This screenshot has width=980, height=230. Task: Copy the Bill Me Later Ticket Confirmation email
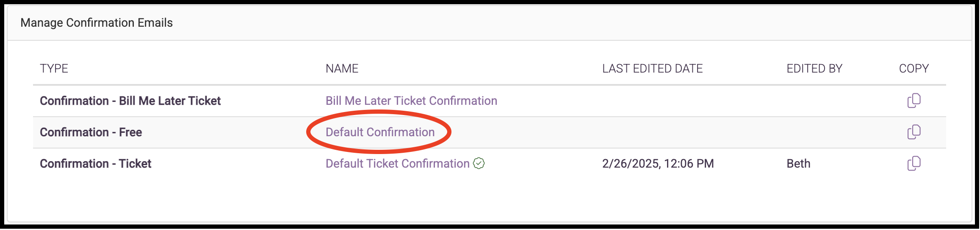914,101
